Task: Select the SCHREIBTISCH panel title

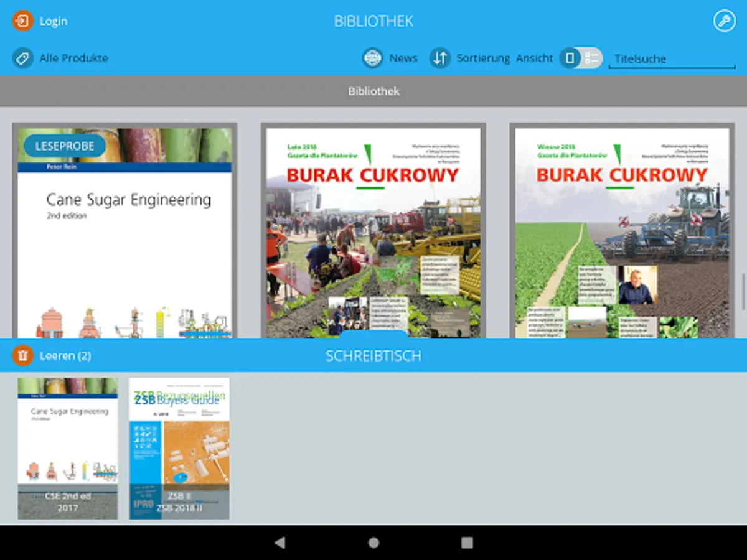Action: tap(374, 356)
